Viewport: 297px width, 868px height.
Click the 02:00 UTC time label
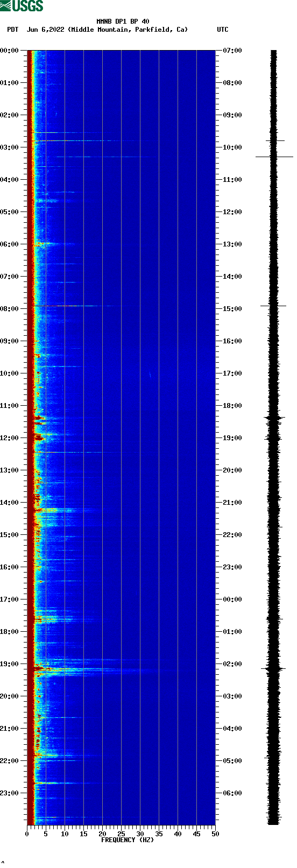pos(232,664)
